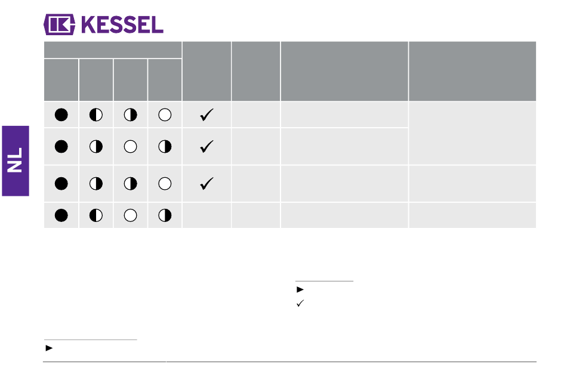Click the third row's empty circle indicator
The width and height of the screenshot is (567, 392).
coord(165,184)
